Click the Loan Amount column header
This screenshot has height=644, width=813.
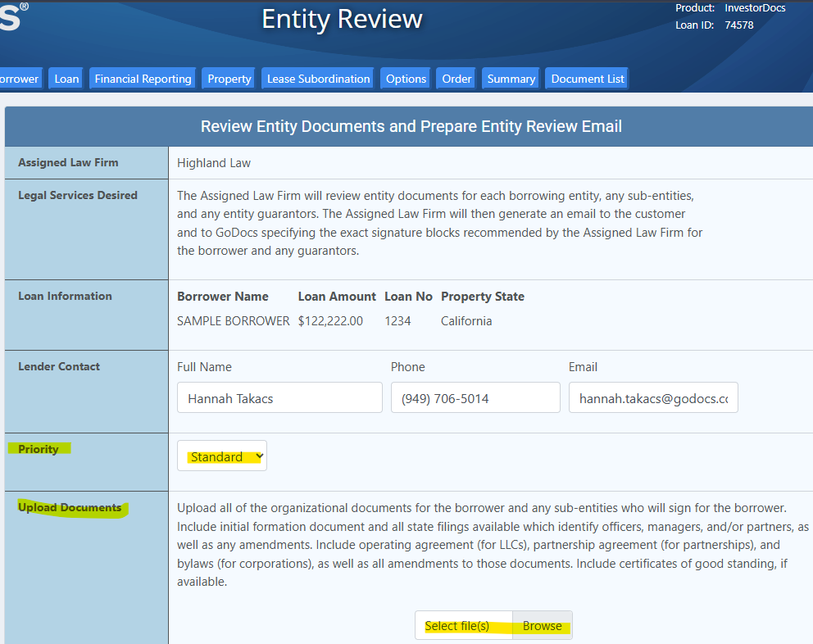coord(337,296)
